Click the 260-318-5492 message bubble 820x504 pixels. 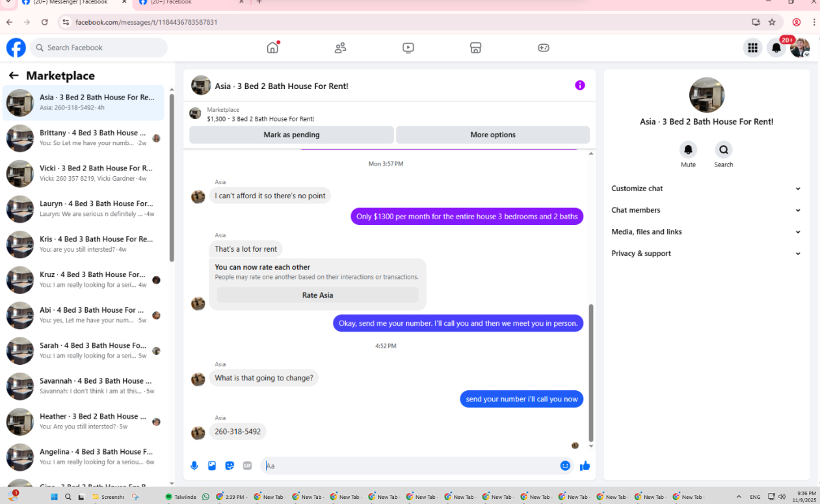click(x=238, y=431)
